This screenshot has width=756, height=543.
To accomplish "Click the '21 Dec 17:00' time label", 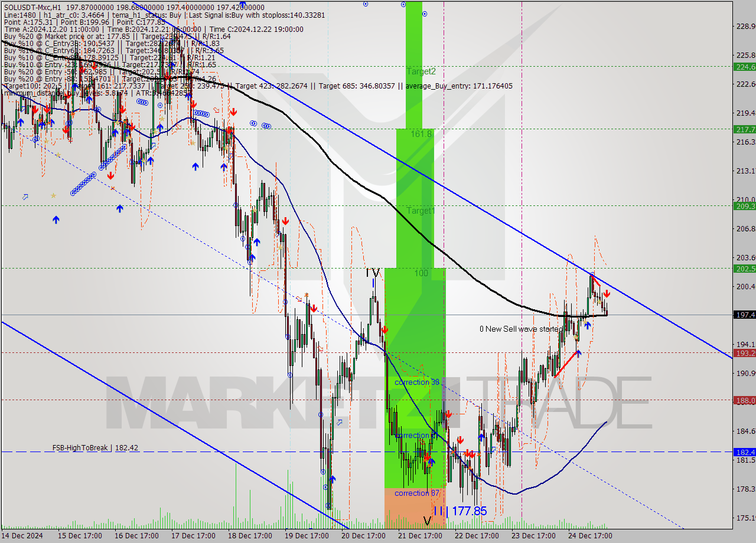I will 420,535.
